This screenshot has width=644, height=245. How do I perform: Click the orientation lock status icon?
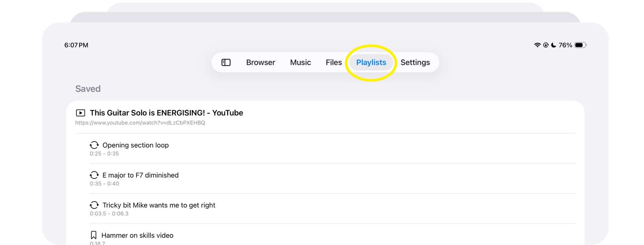pos(546,45)
